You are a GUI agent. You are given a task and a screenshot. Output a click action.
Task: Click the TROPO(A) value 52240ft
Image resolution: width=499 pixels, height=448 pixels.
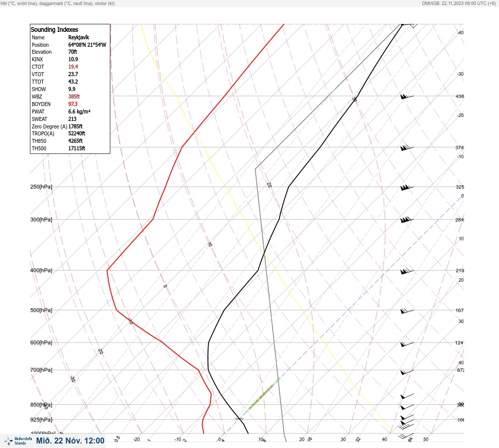tap(77, 133)
